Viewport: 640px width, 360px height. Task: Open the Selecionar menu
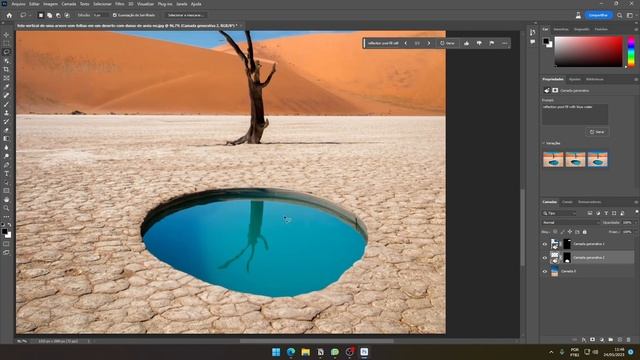tap(102, 4)
